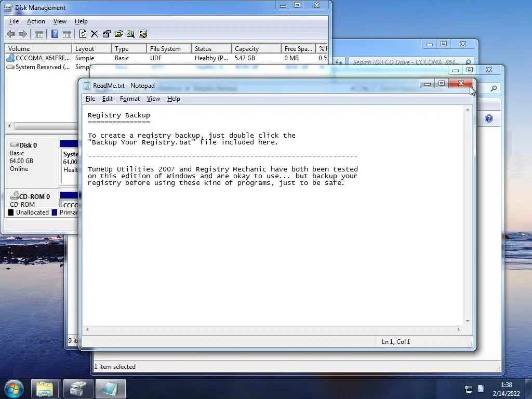The width and height of the screenshot is (532, 399).
Task: Click the Notepad taskbar icon
Action: point(111,389)
